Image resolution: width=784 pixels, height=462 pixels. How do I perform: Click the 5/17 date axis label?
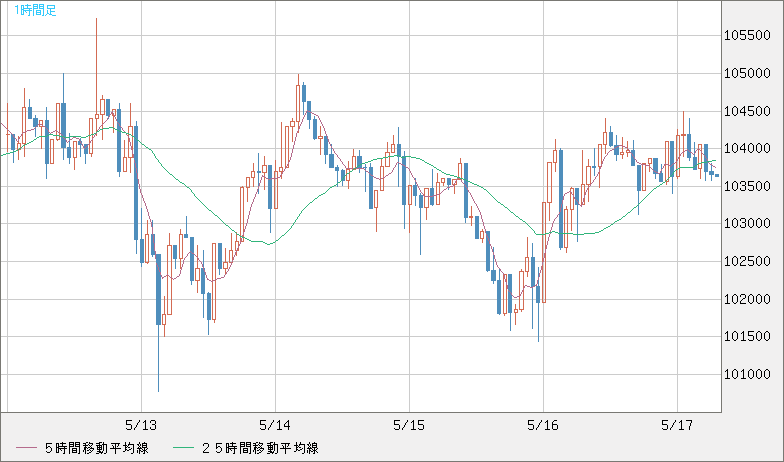(x=677, y=426)
